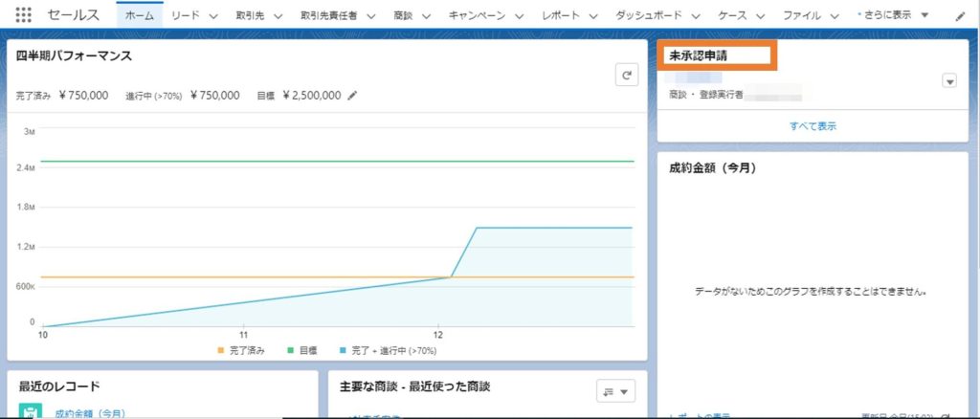
Task: Expand the 取引先 tab chevron
Action: coord(278,16)
